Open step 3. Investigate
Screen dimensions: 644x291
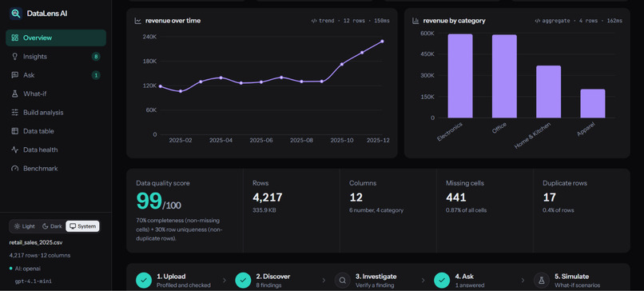click(x=365, y=281)
